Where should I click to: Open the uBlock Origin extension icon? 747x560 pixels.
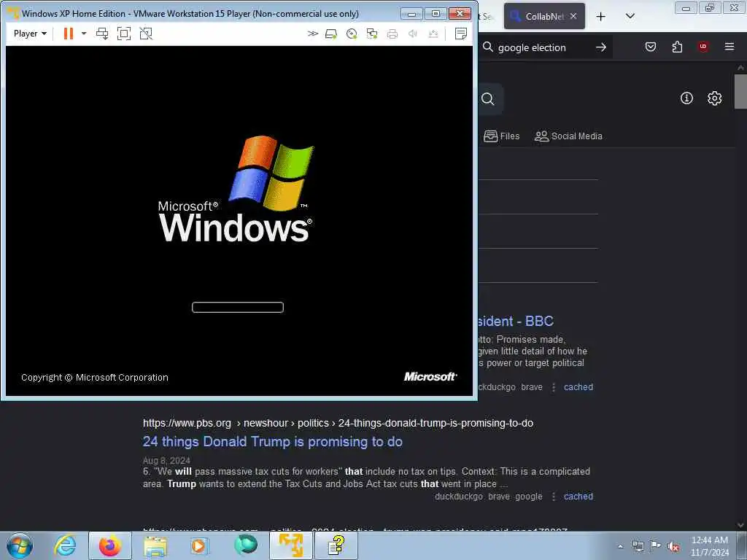pos(703,47)
